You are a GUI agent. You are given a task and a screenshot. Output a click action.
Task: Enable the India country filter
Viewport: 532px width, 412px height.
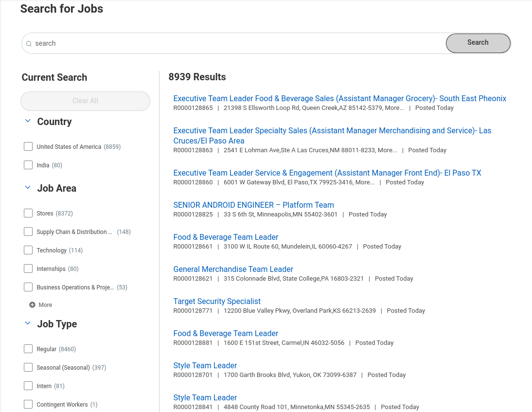point(28,165)
